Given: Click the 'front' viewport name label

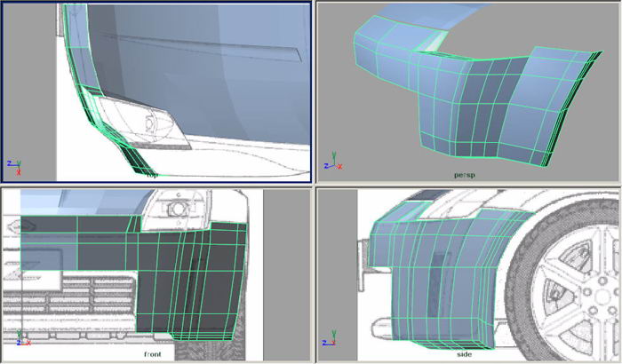Looking at the screenshot, I should pos(154,353).
